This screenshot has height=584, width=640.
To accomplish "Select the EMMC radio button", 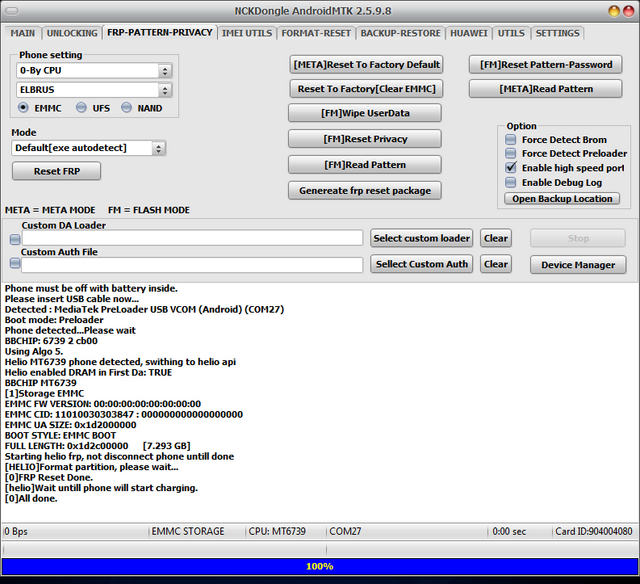I will point(23,108).
